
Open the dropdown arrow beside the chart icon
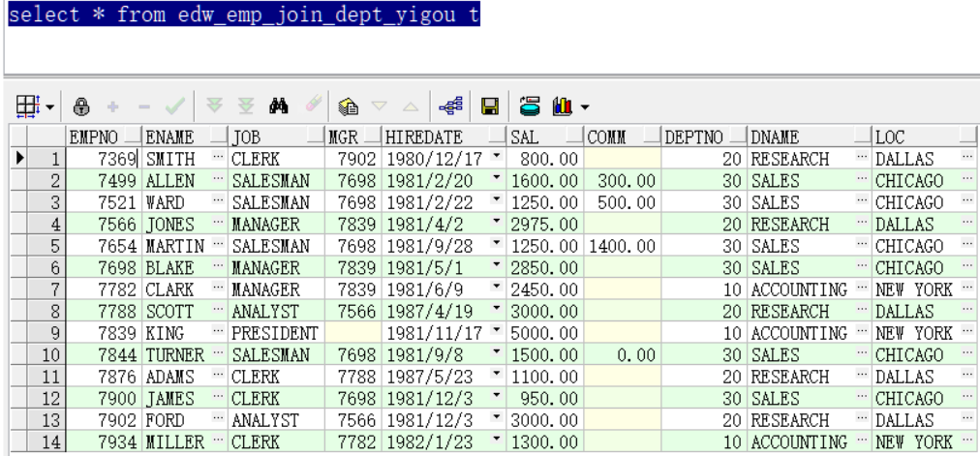pyautogui.click(x=584, y=108)
